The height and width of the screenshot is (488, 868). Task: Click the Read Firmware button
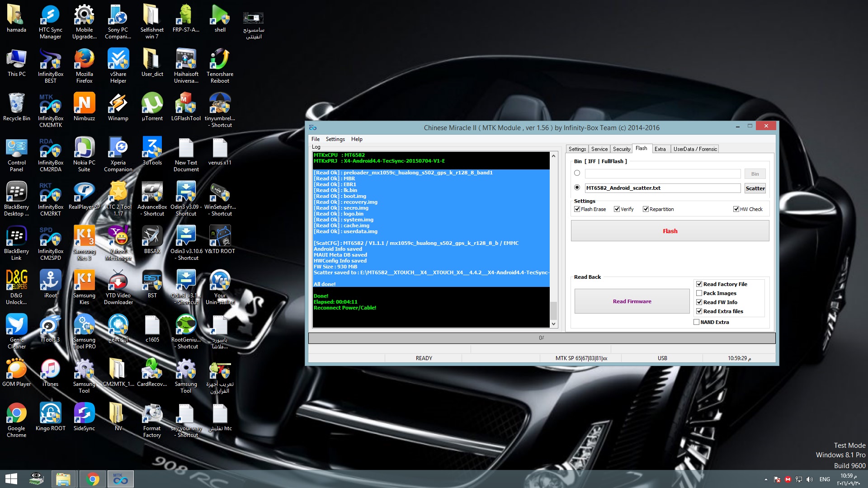coord(632,301)
